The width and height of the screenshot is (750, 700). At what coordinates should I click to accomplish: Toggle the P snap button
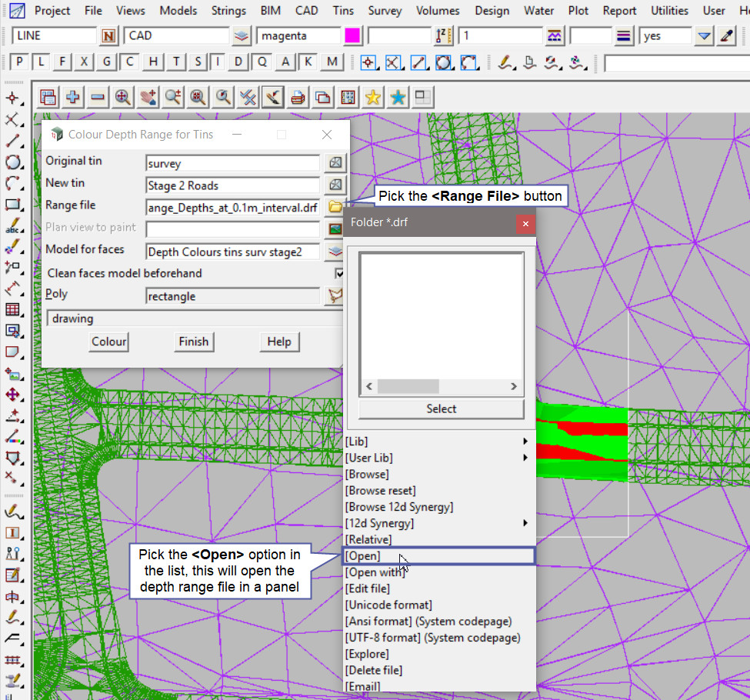pos(19,62)
